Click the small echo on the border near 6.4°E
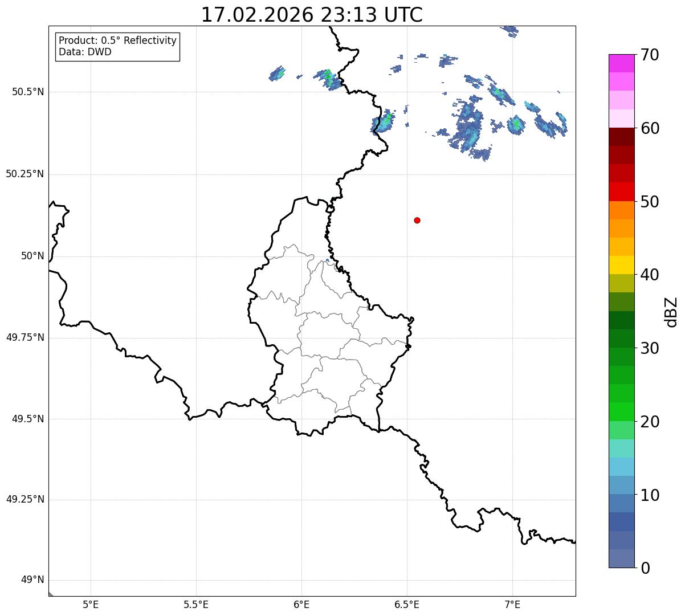Image resolution: width=685 pixels, height=616 pixels. [384, 121]
